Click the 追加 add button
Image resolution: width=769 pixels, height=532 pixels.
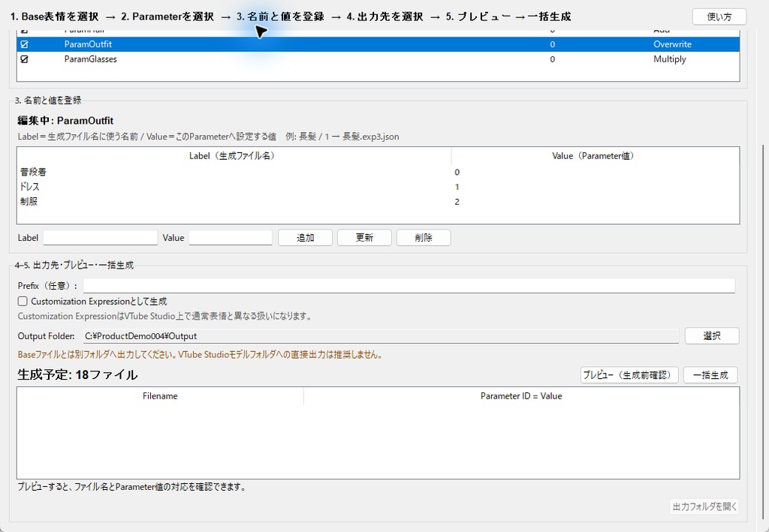[x=305, y=238]
